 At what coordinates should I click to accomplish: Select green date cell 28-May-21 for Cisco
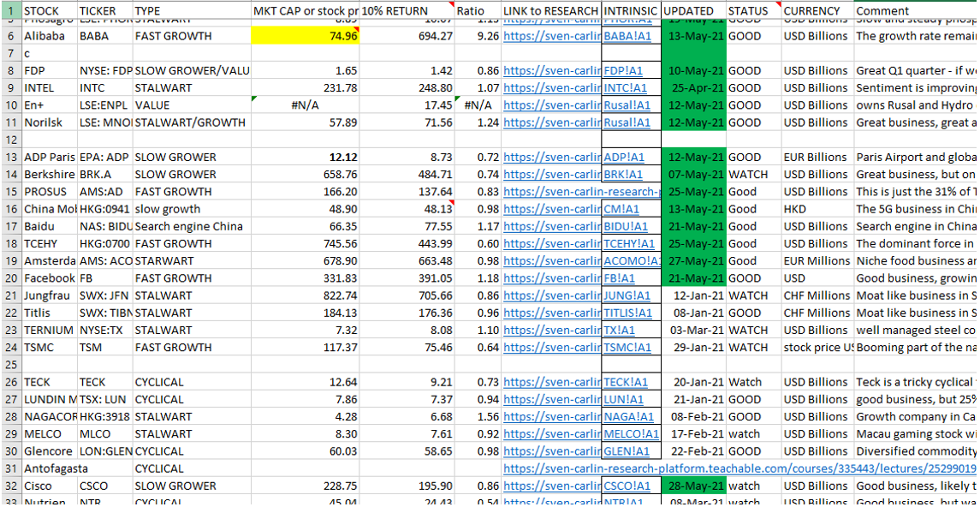coord(694,486)
